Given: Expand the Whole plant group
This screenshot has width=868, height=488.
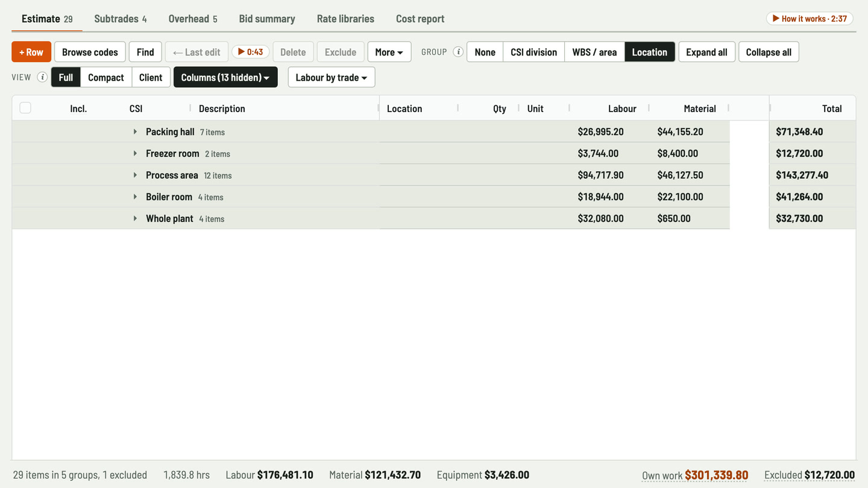Looking at the screenshot, I should [135, 218].
